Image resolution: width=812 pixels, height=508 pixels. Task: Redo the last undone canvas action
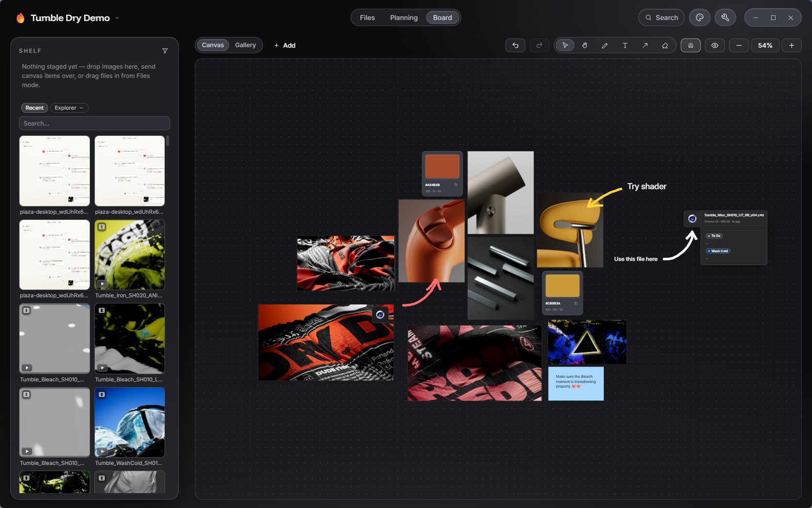[539, 45]
